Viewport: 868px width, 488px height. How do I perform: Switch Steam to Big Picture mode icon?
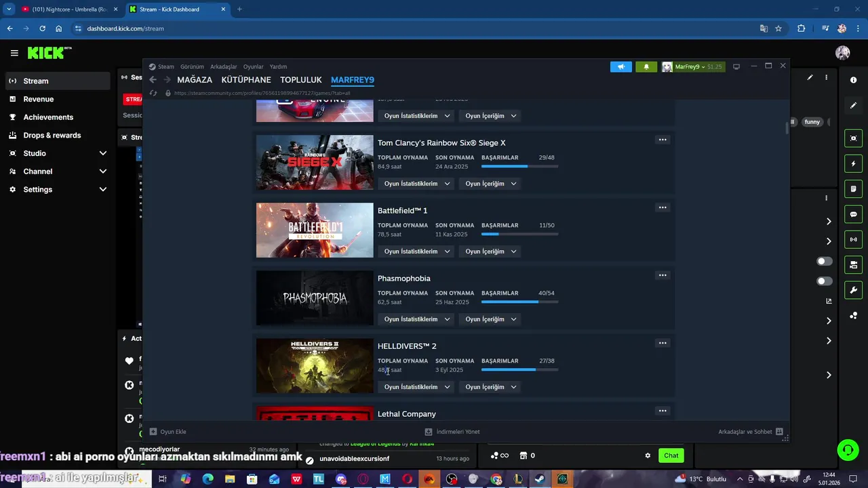pyautogui.click(x=736, y=66)
